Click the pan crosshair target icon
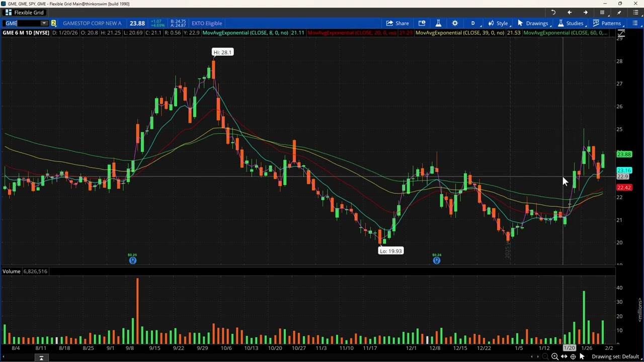 tap(573, 357)
